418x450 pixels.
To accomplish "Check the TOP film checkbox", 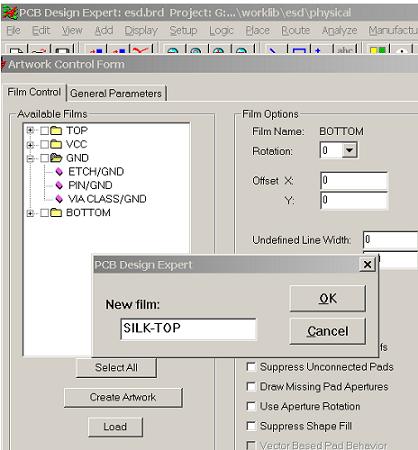I will point(44,131).
